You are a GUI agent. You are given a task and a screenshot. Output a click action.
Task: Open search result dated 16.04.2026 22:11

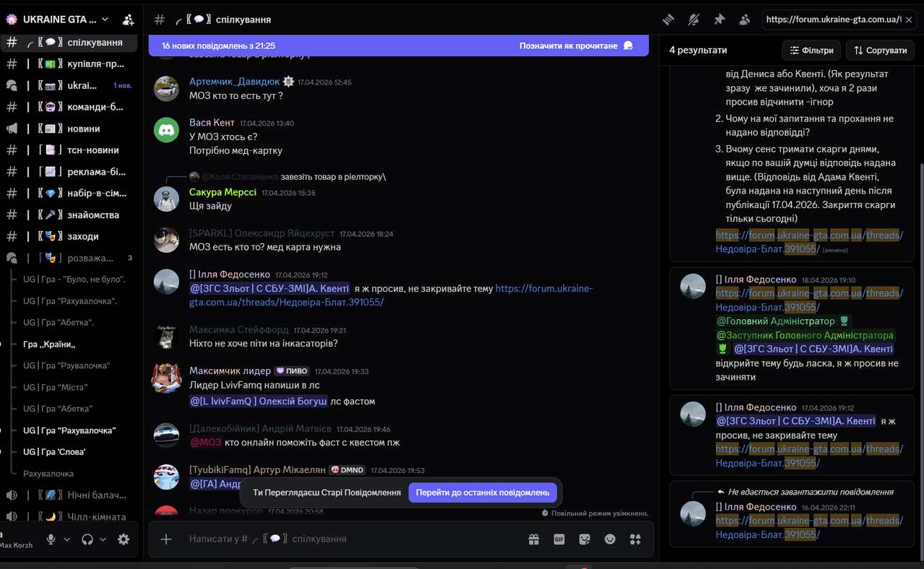(x=792, y=514)
